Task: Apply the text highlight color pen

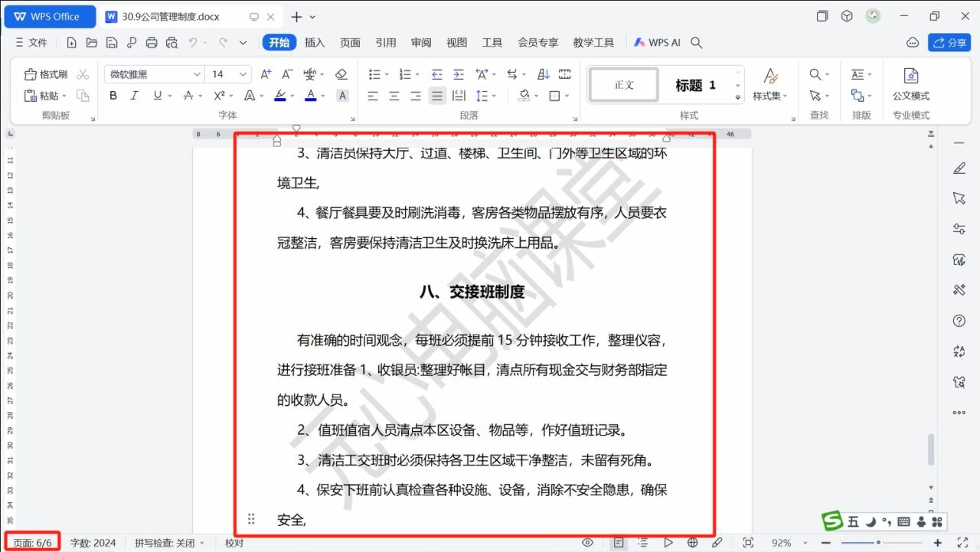Action: click(x=280, y=96)
